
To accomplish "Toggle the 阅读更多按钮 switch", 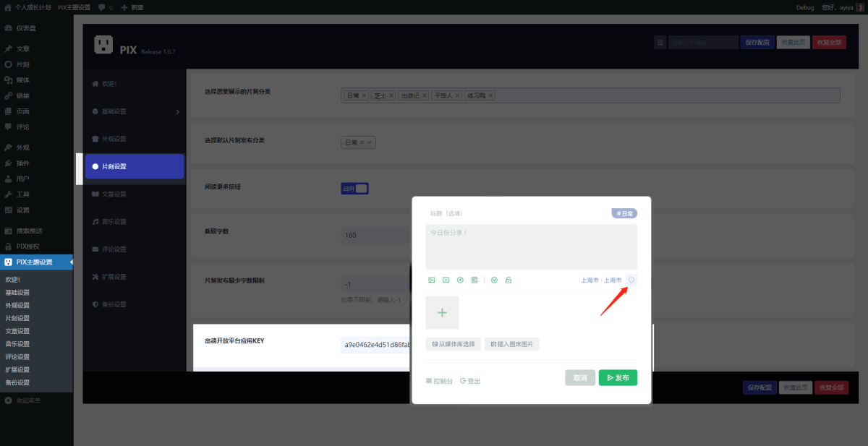I will (x=355, y=189).
